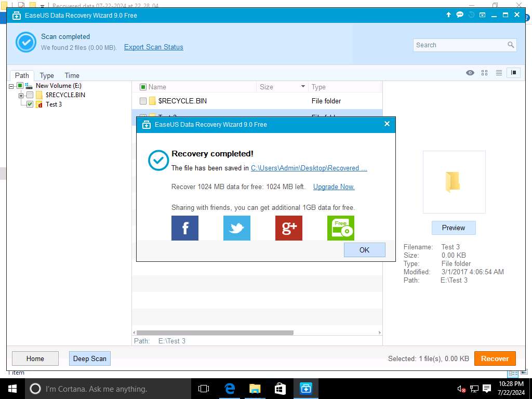This screenshot has height=399, width=532.
Task: Share via the Twitter icon
Action: (x=237, y=228)
